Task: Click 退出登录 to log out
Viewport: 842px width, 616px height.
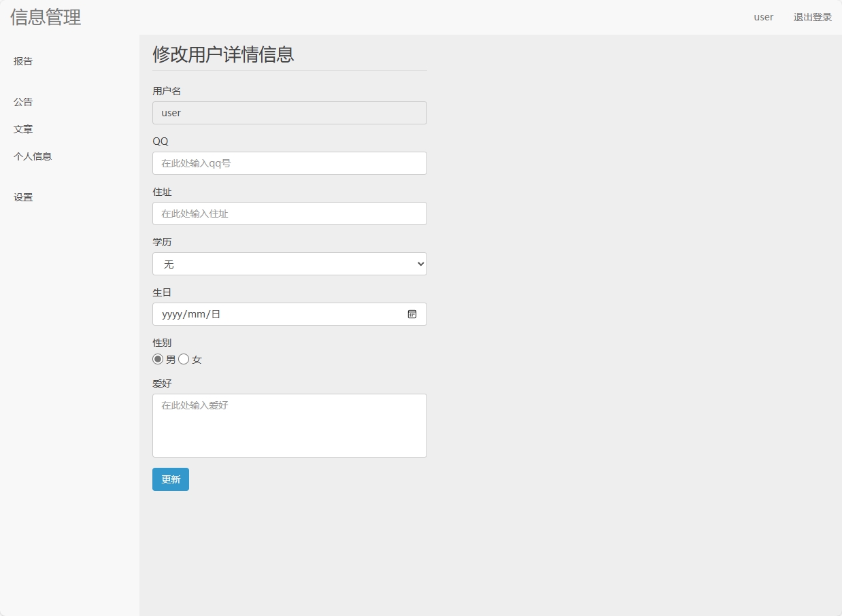Action: coord(812,17)
